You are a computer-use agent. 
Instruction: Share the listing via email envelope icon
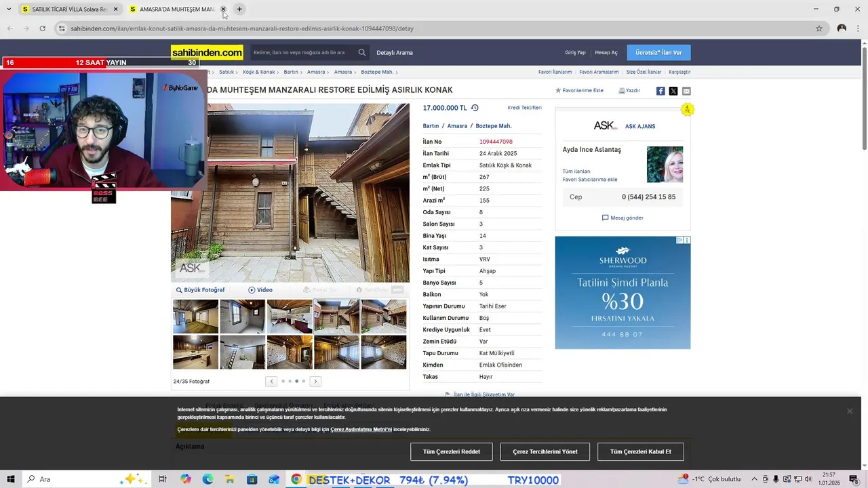pyautogui.click(x=686, y=91)
